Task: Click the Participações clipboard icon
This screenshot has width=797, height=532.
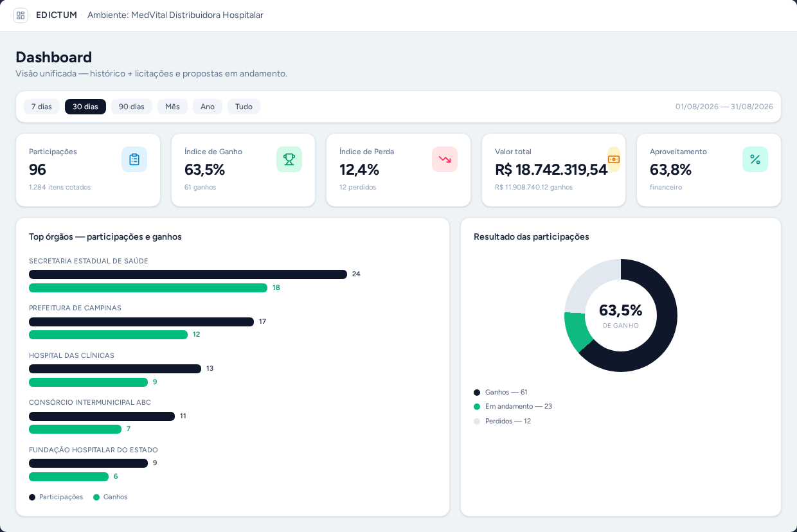Action: coord(134,159)
